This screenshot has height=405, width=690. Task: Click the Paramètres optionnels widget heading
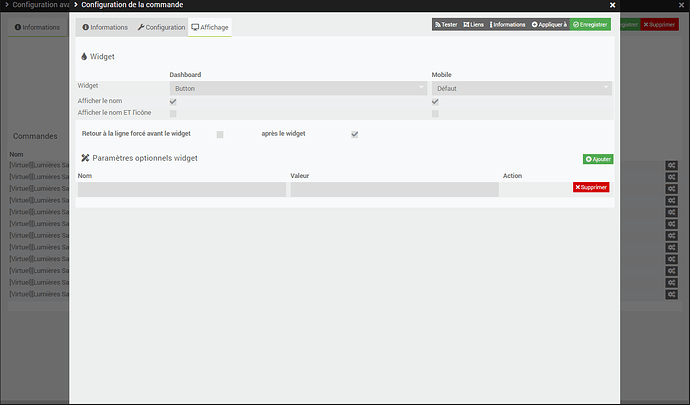139,158
